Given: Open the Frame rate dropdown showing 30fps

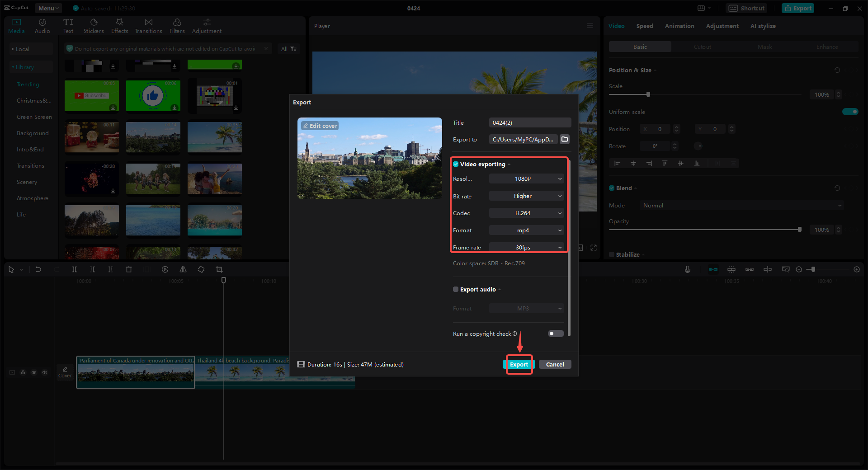Looking at the screenshot, I should [526, 247].
